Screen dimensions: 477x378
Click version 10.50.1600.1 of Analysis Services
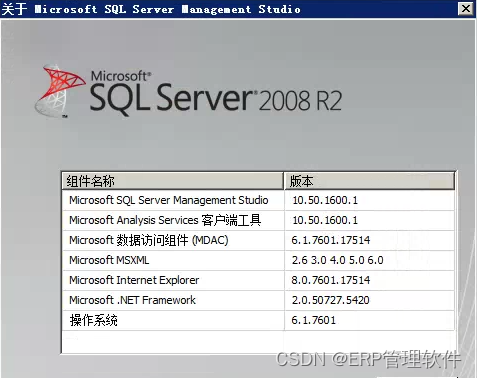coord(325,220)
